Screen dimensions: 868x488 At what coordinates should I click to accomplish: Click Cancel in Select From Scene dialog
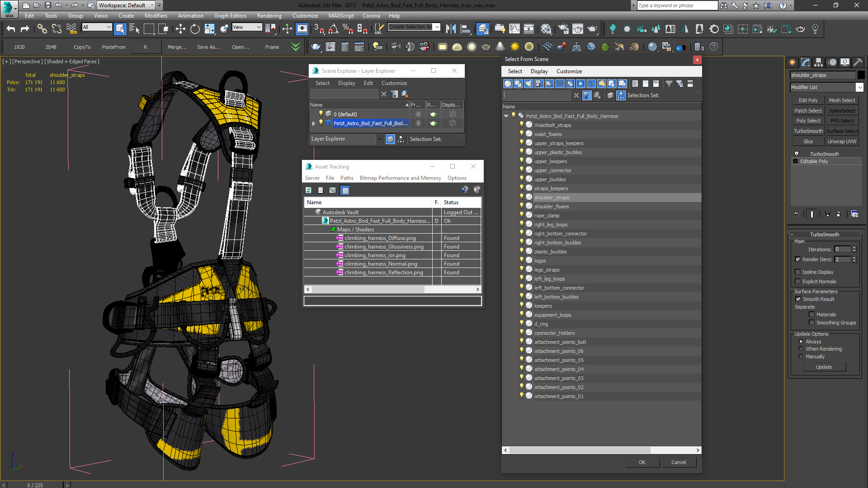[x=679, y=462]
